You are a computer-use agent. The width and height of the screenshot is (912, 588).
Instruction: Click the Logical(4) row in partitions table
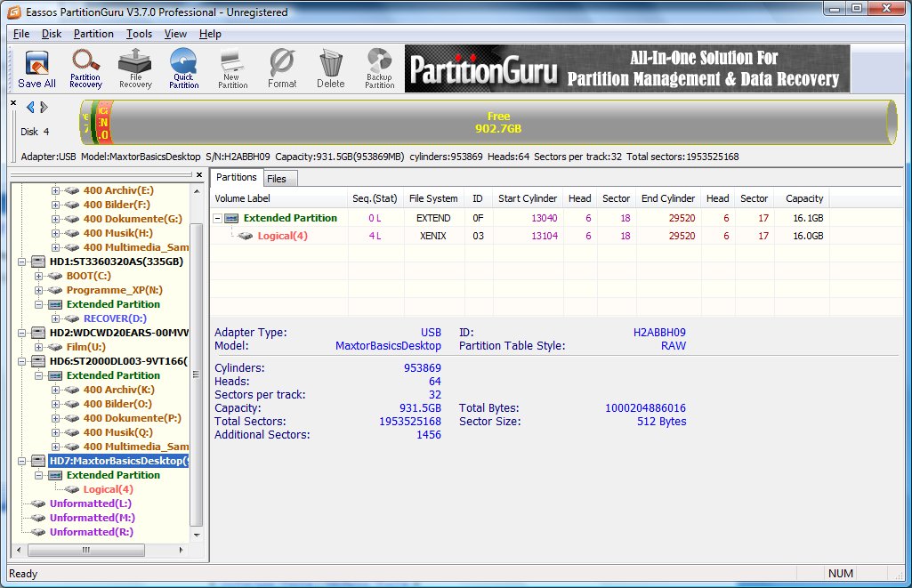point(520,236)
